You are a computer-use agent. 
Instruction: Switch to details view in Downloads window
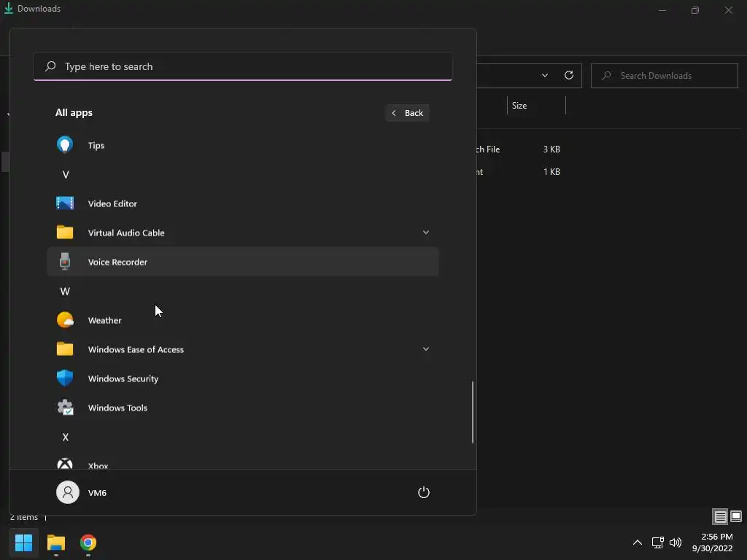(720, 516)
